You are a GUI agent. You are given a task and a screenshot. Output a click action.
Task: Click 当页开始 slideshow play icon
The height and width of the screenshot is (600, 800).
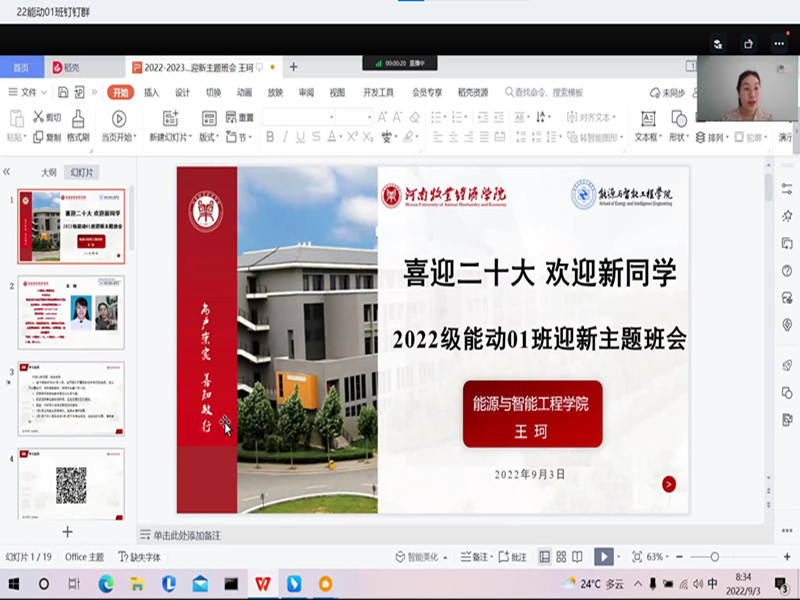point(119,119)
